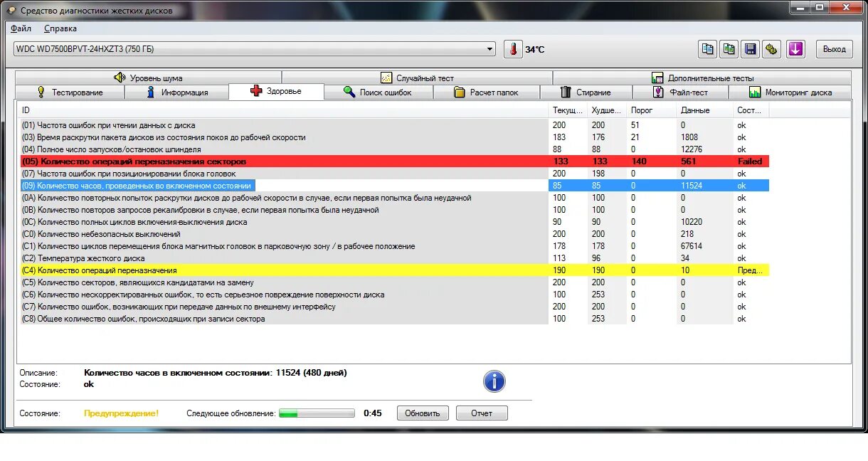This screenshot has width=868, height=461.
Task: Select row (09) часов во включенном состоянии
Action: coord(394,186)
